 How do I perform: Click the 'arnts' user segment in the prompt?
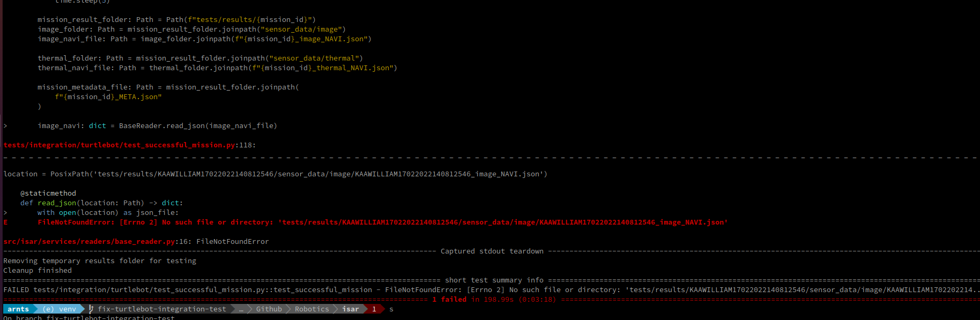coord(18,309)
